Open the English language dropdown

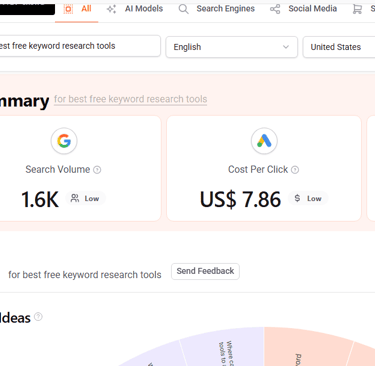pyautogui.click(x=231, y=47)
